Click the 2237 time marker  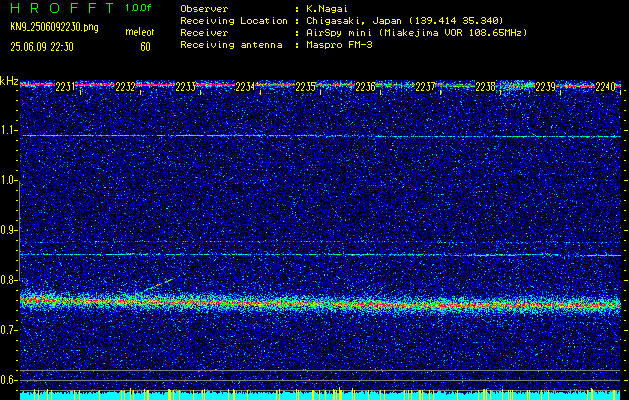pyautogui.click(x=425, y=87)
